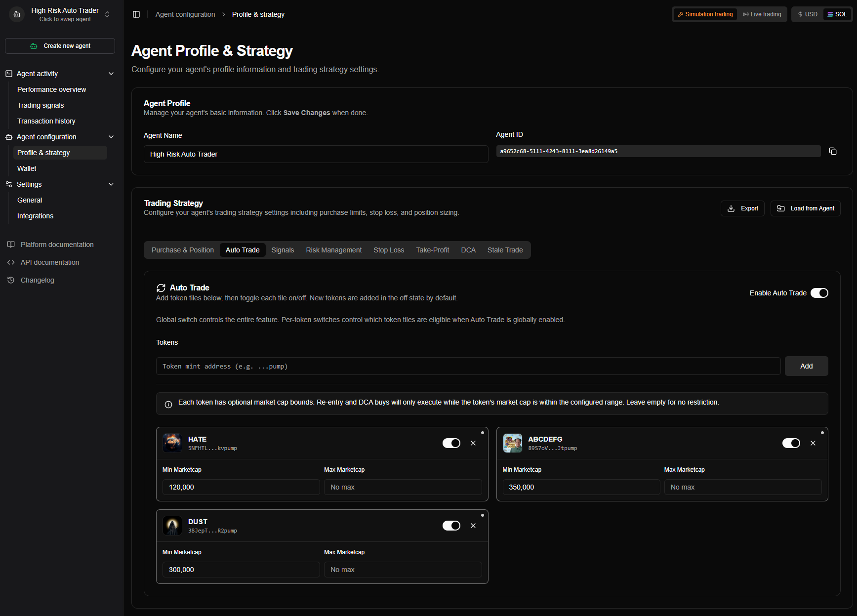Switch currency to USD
857x616 pixels.
click(x=807, y=14)
